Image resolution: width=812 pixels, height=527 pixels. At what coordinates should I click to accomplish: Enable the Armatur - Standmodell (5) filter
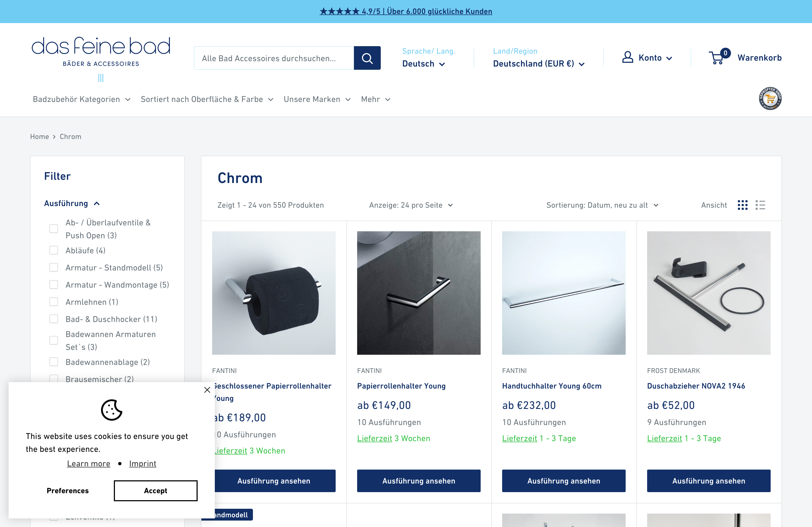pyautogui.click(x=53, y=267)
